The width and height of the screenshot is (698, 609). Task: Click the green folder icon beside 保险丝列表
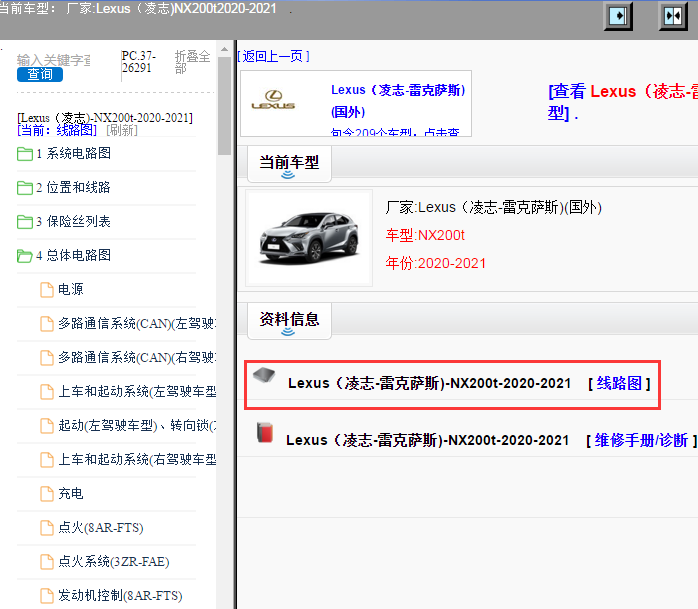coord(24,222)
